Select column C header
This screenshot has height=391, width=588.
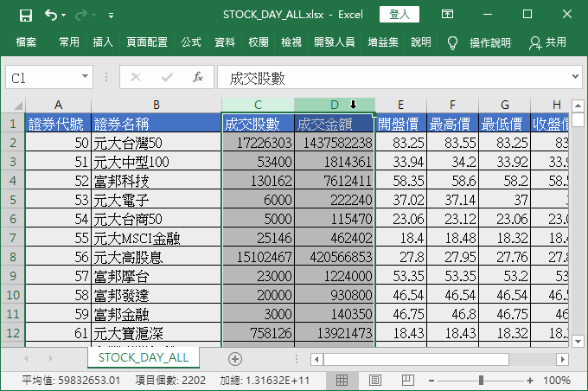pos(258,105)
